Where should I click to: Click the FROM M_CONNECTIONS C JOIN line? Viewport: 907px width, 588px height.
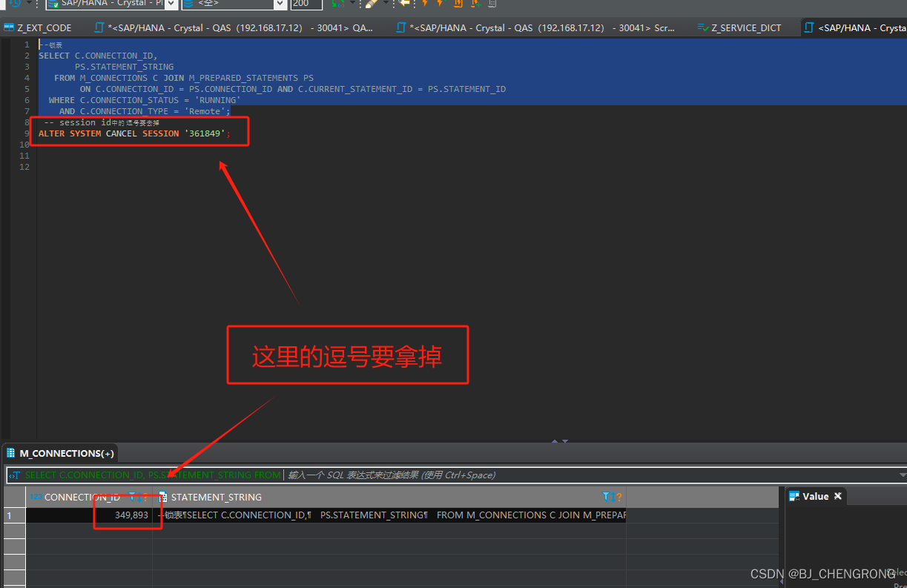[x=184, y=78]
